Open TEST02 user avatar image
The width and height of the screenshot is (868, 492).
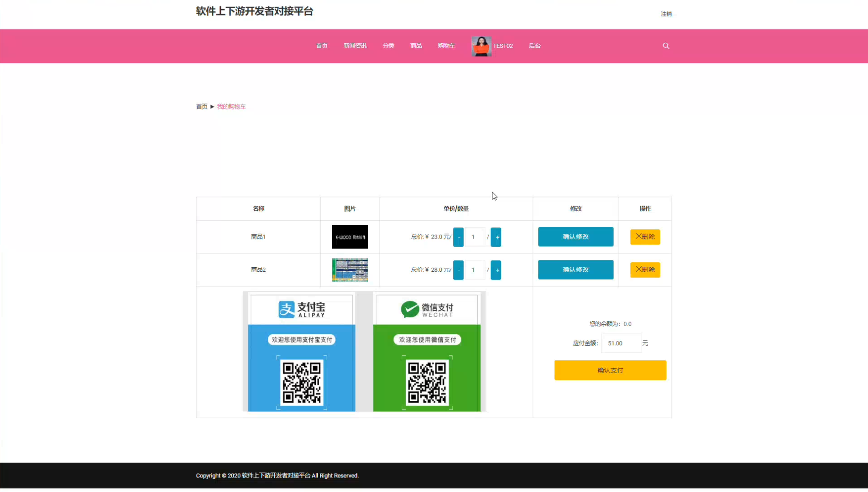(x=481, y=46)
